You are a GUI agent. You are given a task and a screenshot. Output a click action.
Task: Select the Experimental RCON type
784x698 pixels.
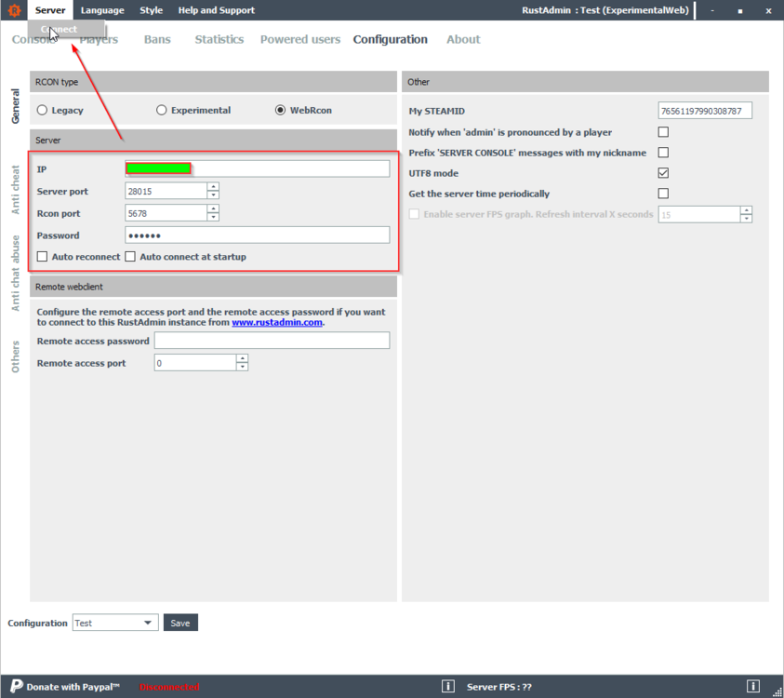tap(162, 111)
